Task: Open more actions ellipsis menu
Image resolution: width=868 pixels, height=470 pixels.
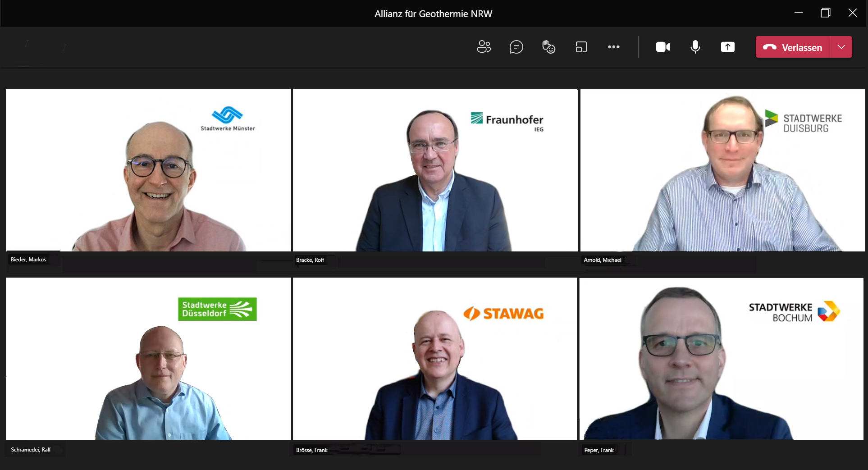Action: [614, 47]
